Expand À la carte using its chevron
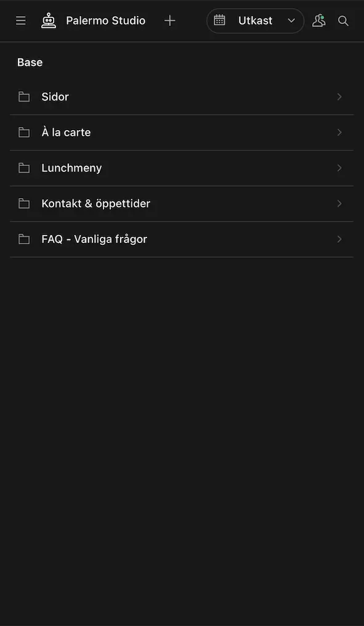Screen dimensions: 364x626 pyautogui.click(x=339, y=131)
